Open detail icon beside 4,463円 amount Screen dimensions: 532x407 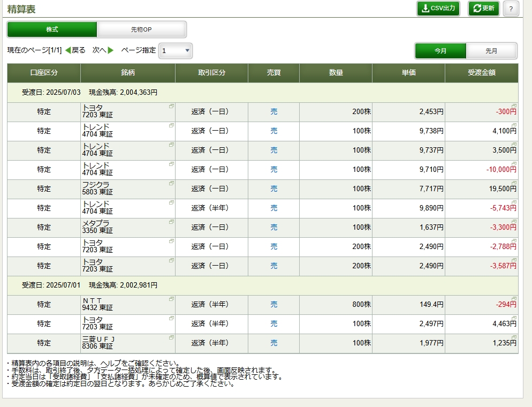(x=514, y=319)
